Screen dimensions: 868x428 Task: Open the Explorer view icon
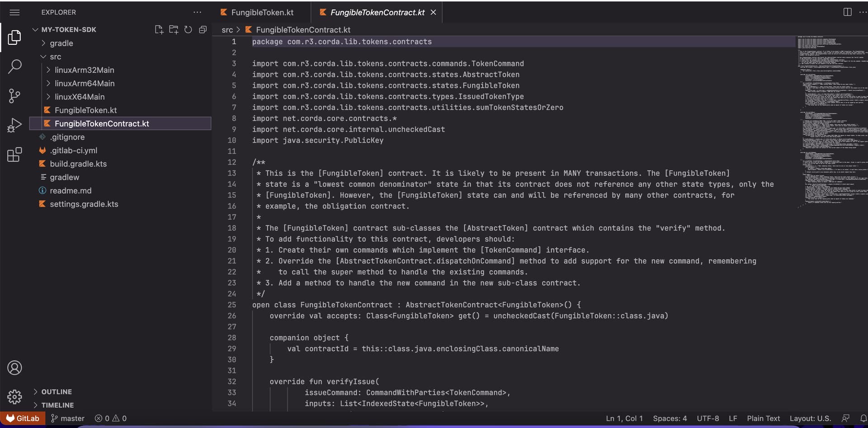coord(14,38)
